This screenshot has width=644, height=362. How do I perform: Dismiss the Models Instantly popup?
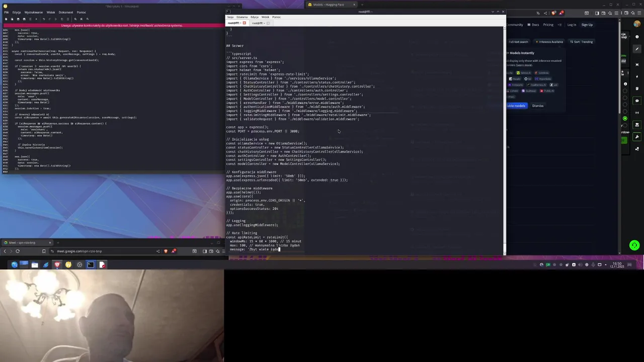(x=538, y=106)
